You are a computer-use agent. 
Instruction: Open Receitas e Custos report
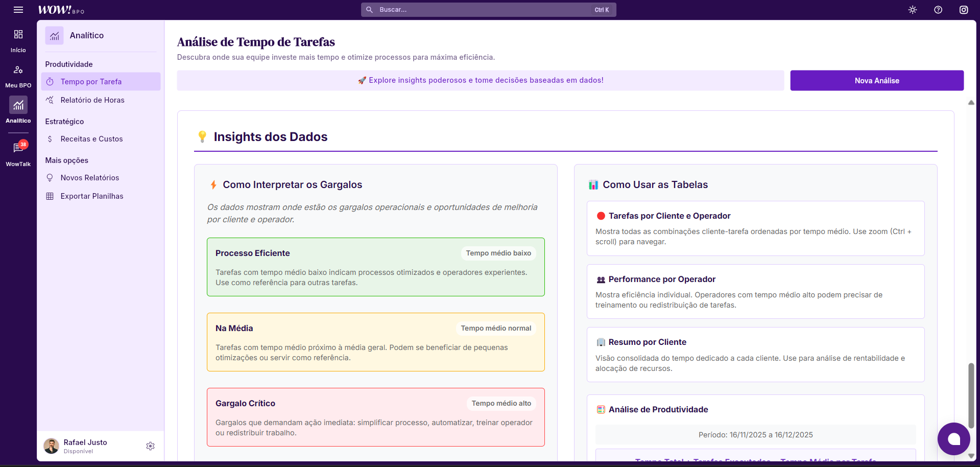[91, 139]
